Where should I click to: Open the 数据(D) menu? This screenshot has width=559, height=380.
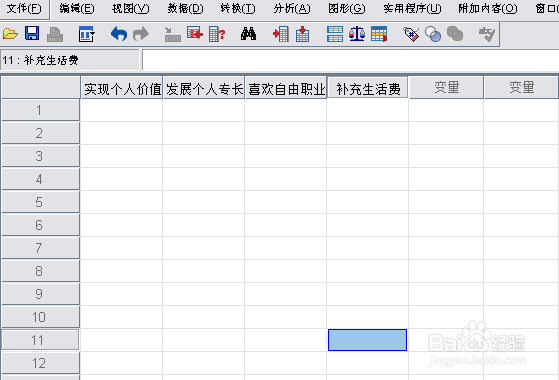click(x=185, y=8)
